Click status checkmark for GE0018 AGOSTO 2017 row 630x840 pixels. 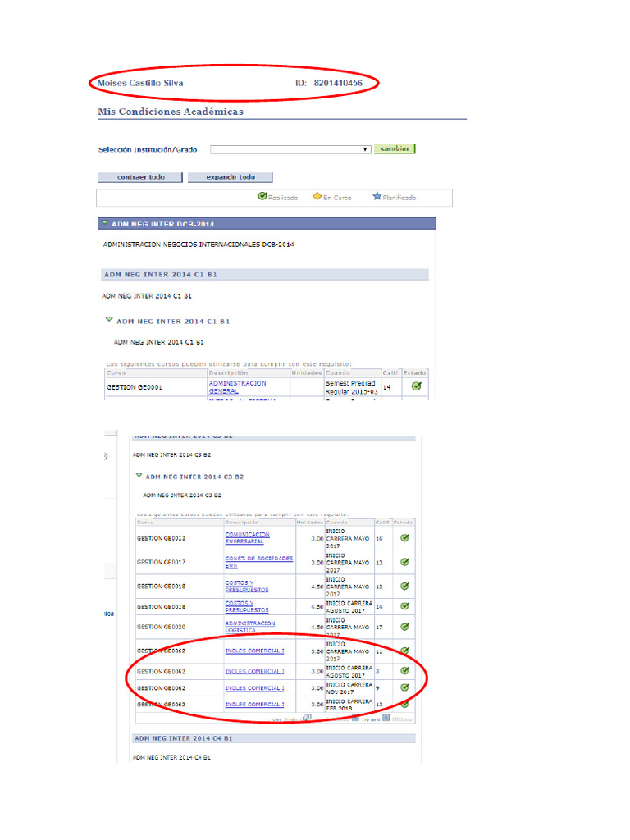click(x=405, y=606)
